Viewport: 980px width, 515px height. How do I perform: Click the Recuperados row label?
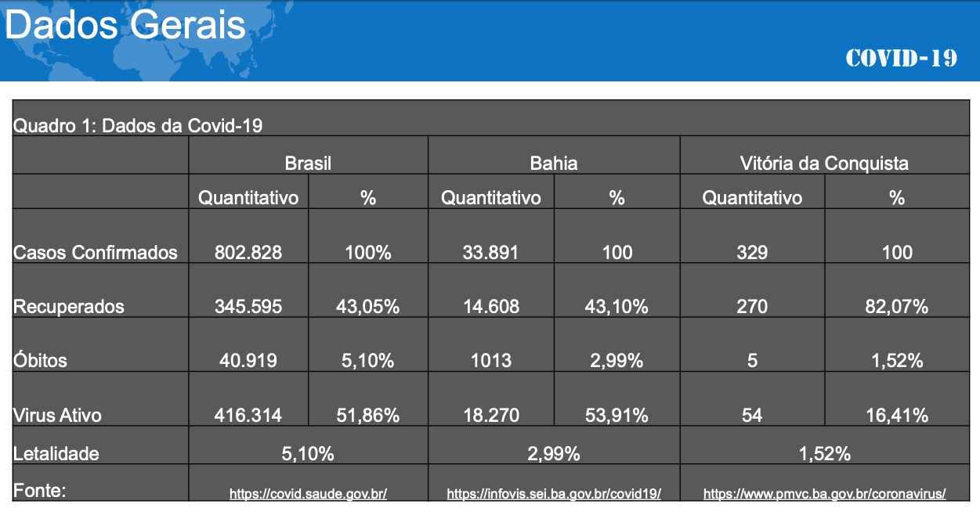point(69,306)
